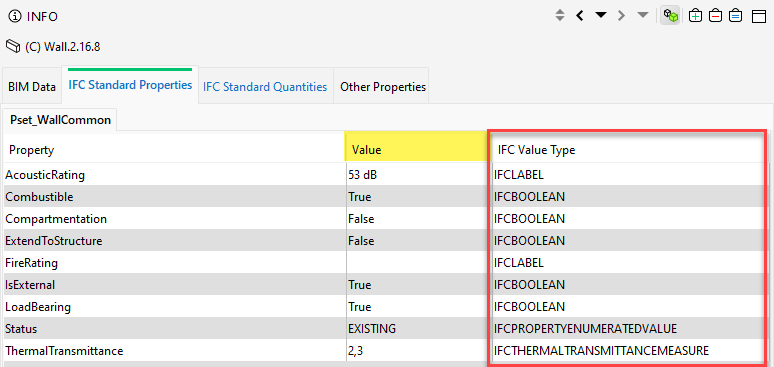The image size is (774, 367).
Task: Go forward with the right chevron
Action: (621, 16)
